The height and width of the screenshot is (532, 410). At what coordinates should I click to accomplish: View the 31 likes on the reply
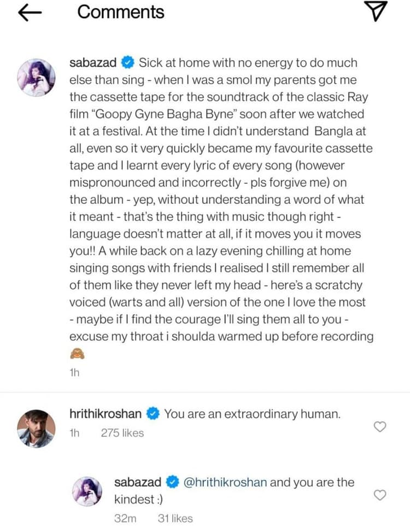click(x=175, y=518)
